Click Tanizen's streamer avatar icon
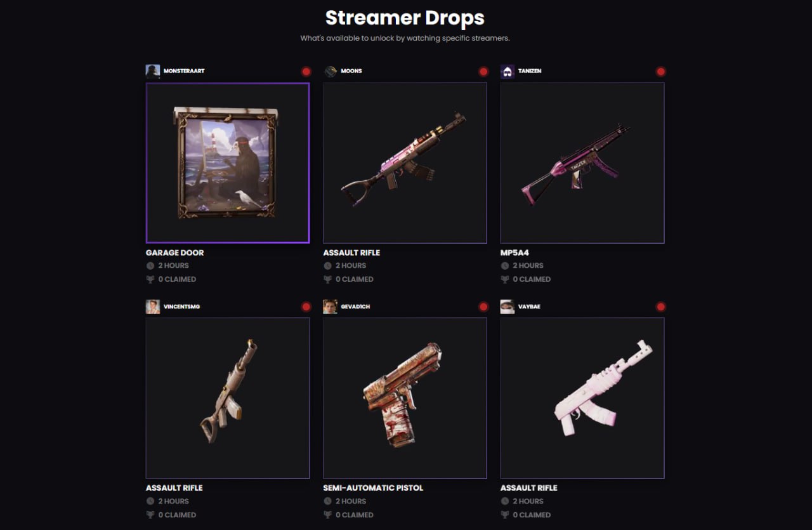Screen dimensions: 812x530 click(x=507, y=71)
